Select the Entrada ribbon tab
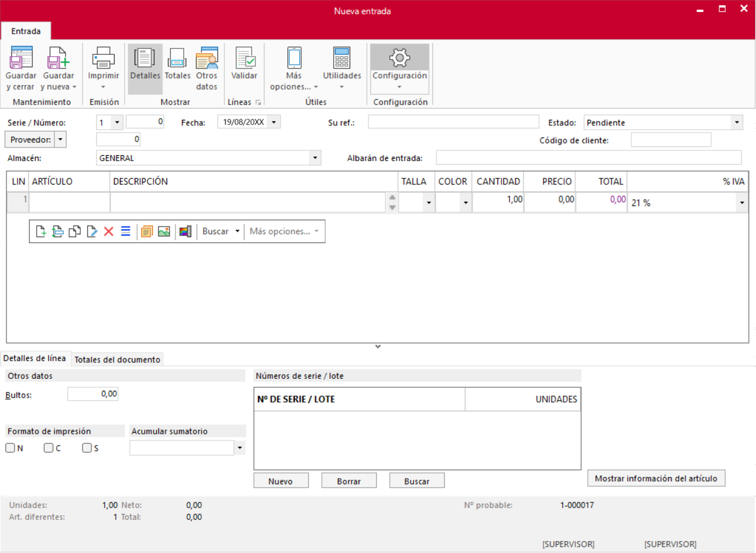The width and height of the screenshot is (756, 553). coord(26,31)
